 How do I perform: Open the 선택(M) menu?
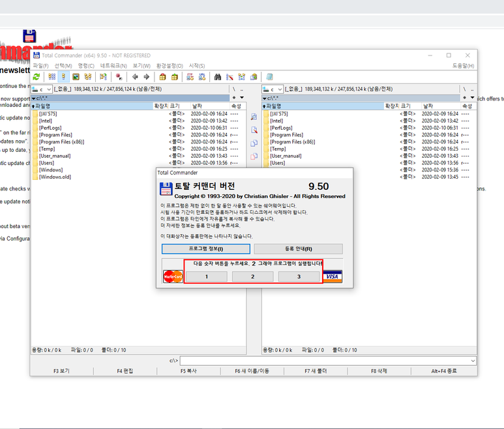63,66
